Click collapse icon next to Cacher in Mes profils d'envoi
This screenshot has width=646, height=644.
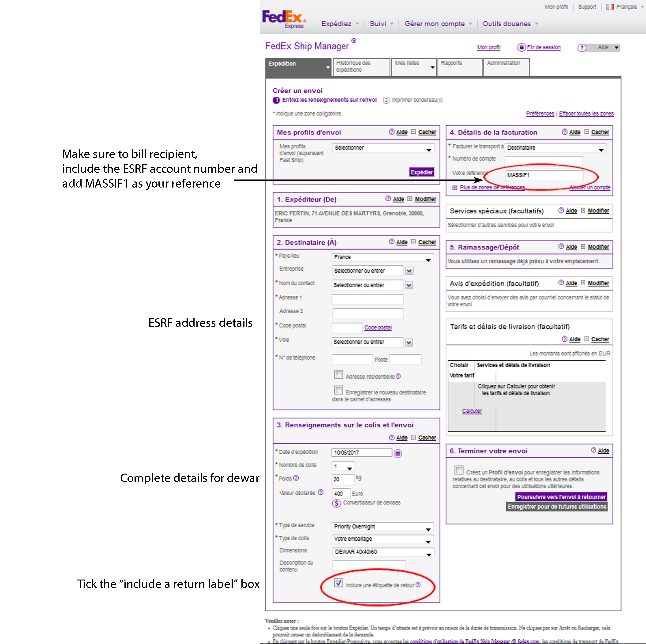click(x=413, y=132)
